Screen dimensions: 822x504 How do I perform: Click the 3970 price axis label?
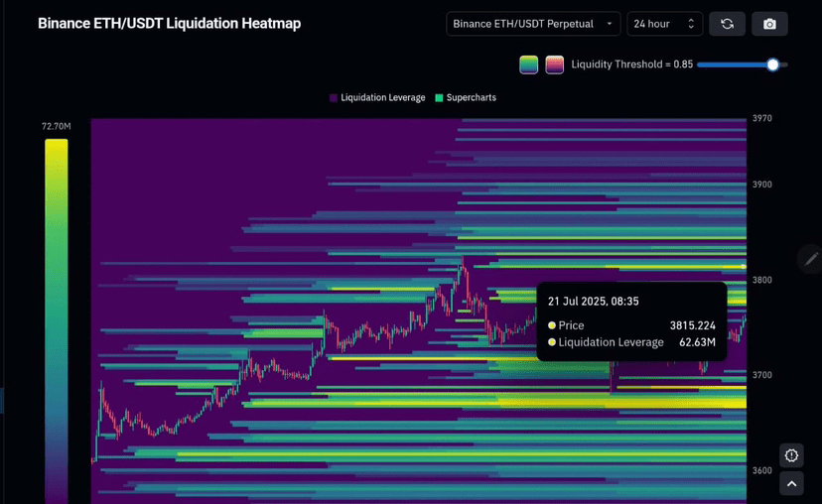click(x=761, y=118)
